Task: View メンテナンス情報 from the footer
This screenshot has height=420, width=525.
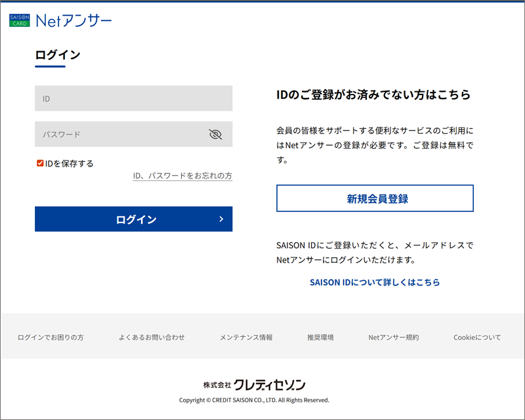Action: (x=246, y=337)
